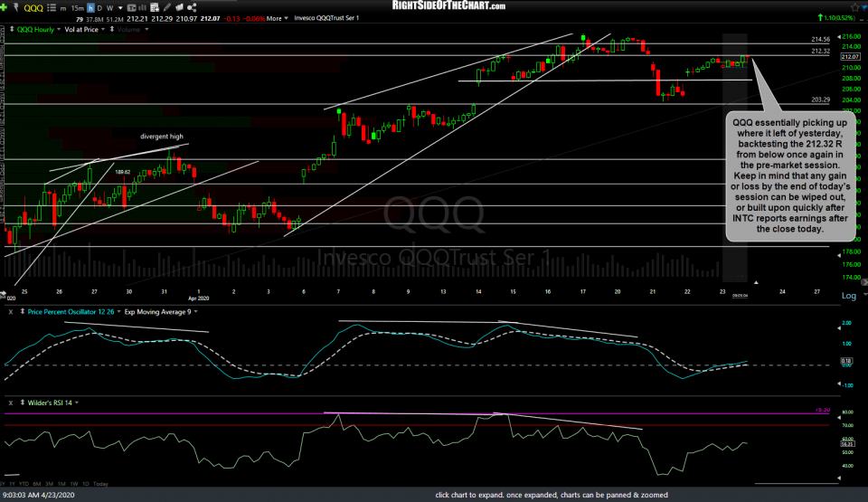Select the hourly 'h' timeframe button
Viewport: 868px width, 502px height.
[x=90, y=8]
